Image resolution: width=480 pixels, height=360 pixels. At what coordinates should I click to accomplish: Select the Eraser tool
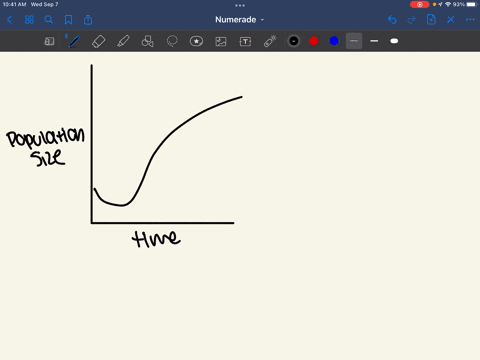tap(98, 41)
